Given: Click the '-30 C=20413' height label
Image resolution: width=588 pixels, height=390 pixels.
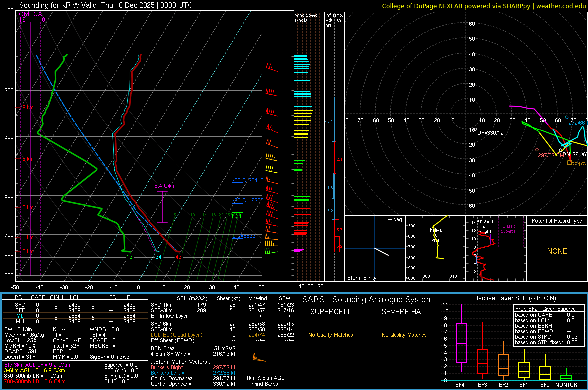Looking at the screenshot, I should 248,180.
